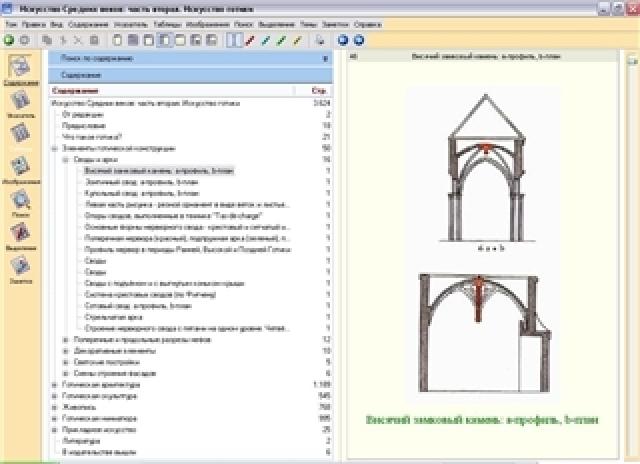Expand the Готическая архитектура tree node
Screen dimensions: 640x464
point(53,384)
